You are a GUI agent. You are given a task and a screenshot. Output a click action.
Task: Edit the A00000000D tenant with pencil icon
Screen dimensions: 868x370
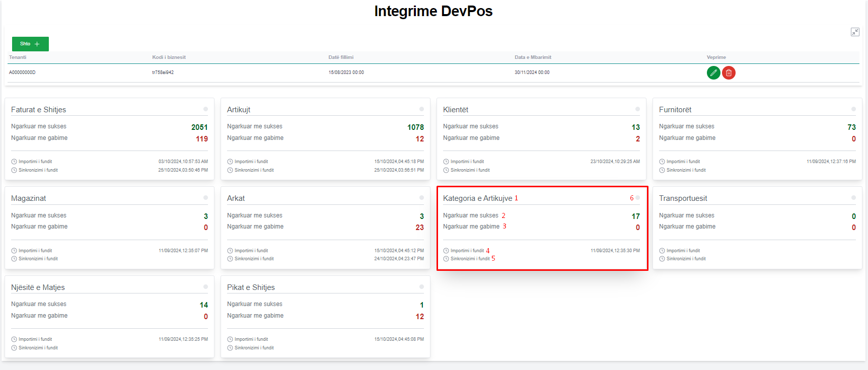713,73
